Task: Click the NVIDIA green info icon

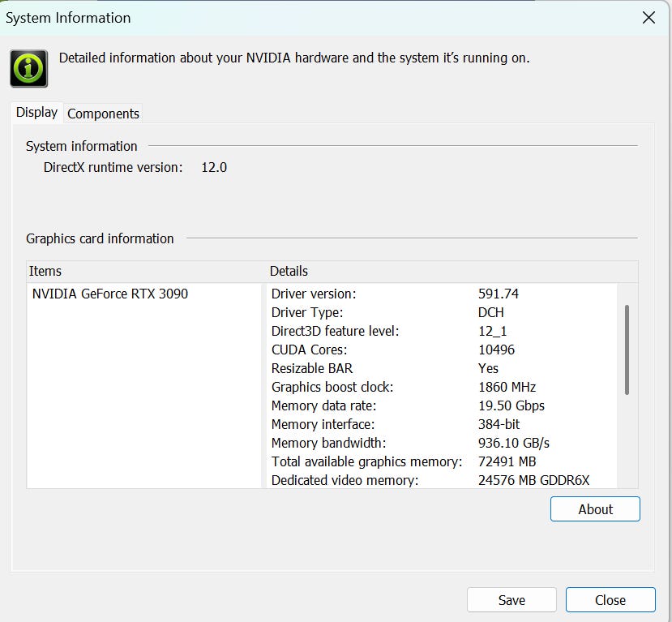Action: coord(29,68)
